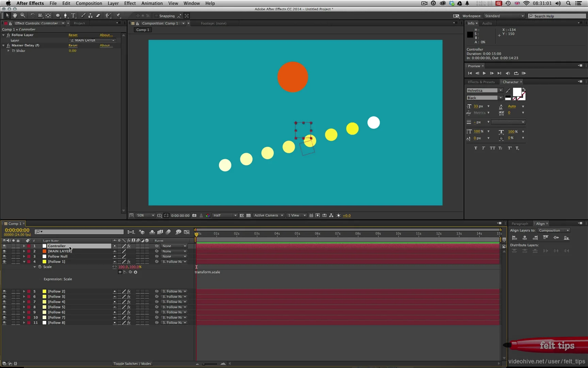Expand the Slider property under Master Delay
This screenshot has width=588, height=368.
(9, 50)
